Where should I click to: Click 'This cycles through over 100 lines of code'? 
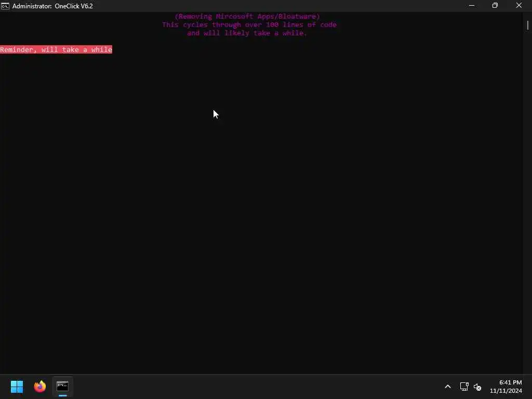pyautogui.click(x=249, y=25)
